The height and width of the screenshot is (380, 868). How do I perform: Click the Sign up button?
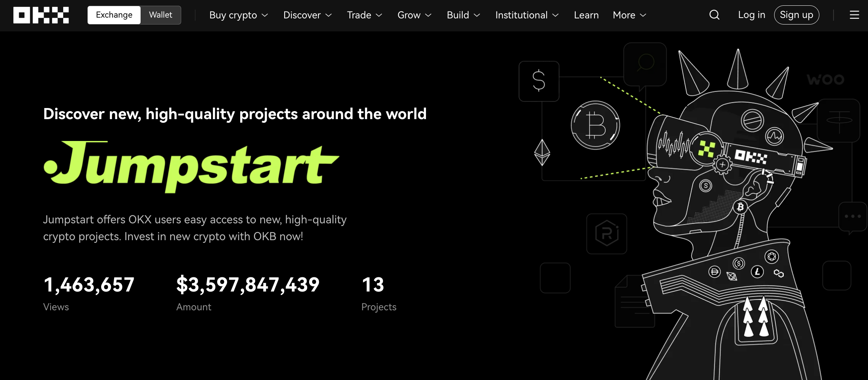(x=796, y=15)
